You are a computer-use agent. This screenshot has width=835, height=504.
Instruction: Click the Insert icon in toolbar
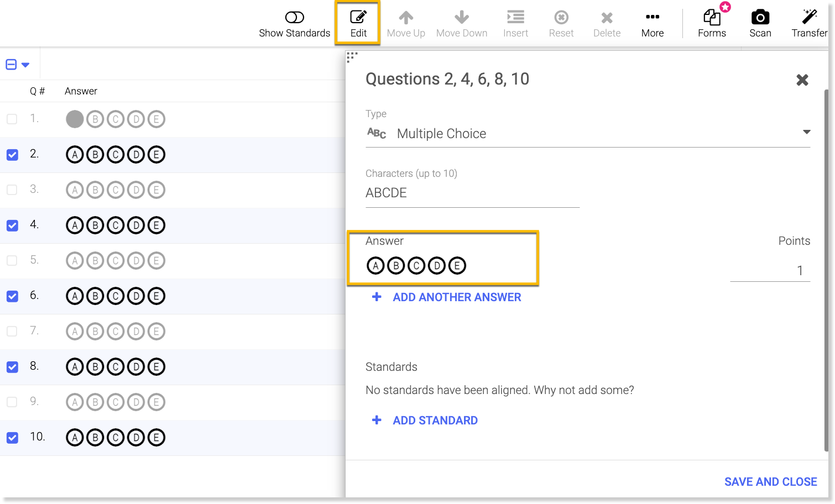point(515,18)
